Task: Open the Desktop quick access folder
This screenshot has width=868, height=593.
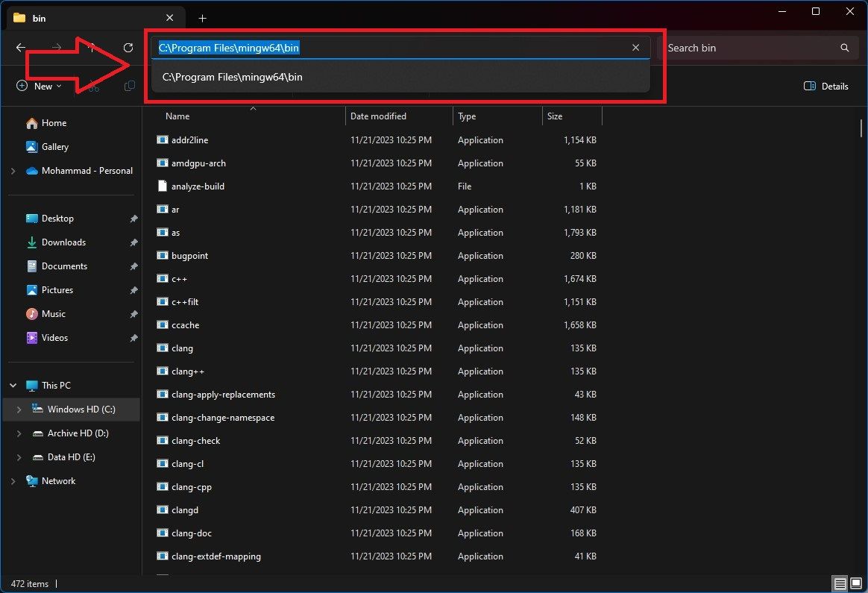Action: [50, 218]
